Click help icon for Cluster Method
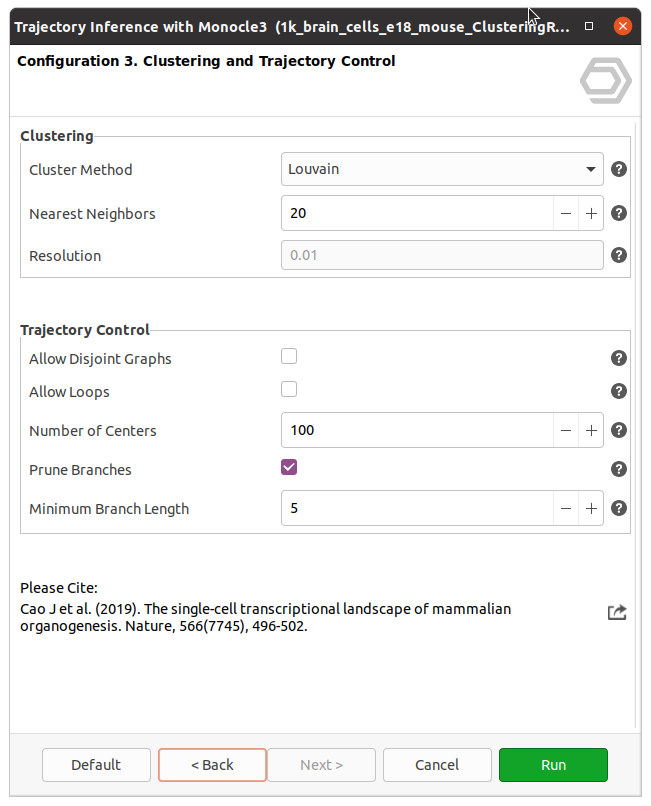The image size is (651, 806). (619, 169)
